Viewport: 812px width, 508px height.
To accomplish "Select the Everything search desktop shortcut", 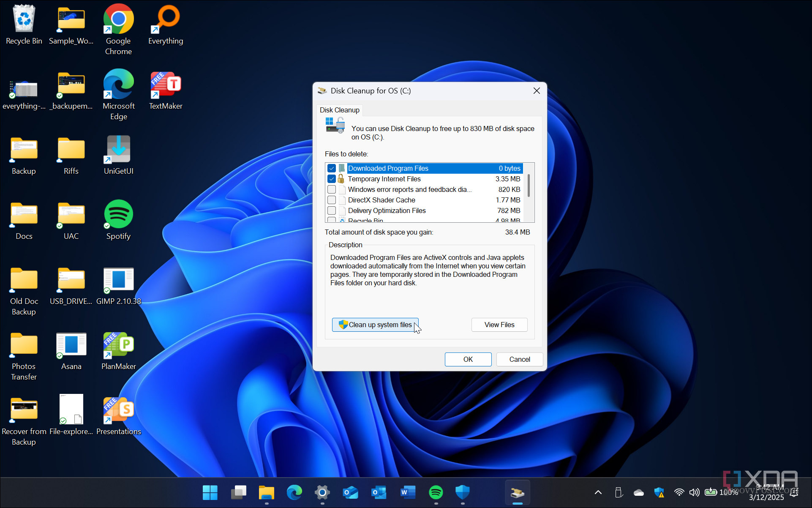I will [166, 25].
